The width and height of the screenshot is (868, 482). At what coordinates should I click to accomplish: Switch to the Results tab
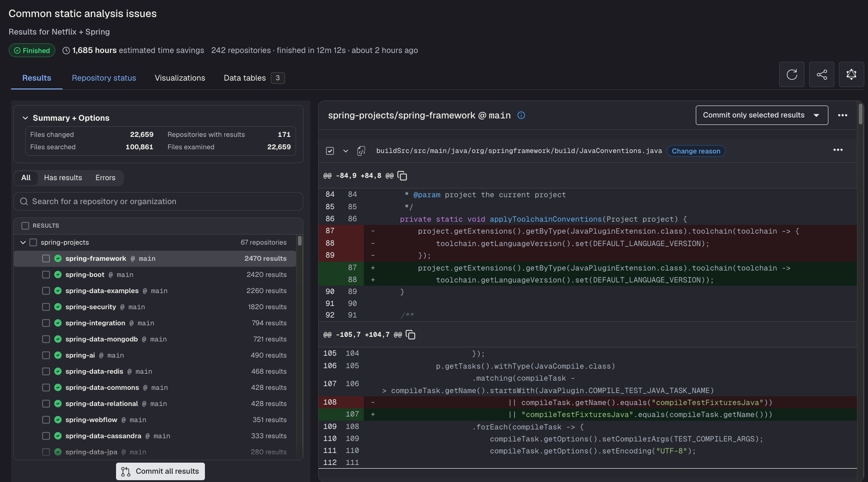[37, 78]
